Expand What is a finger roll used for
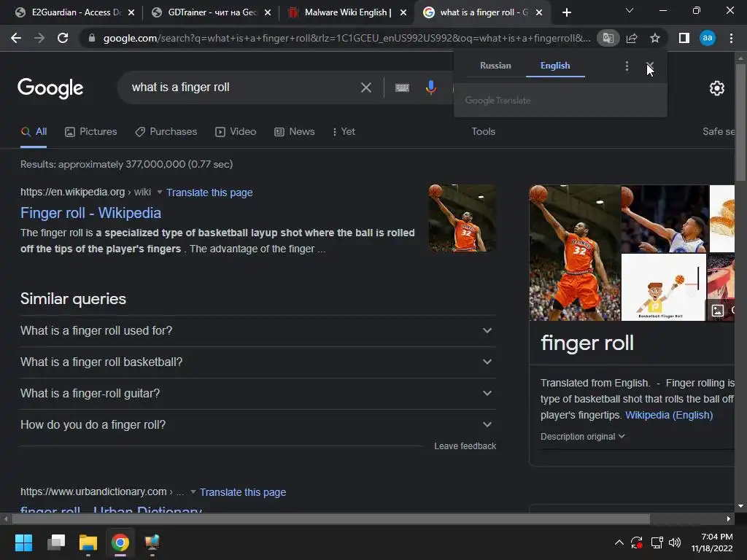This screenshot has height=560, width=747. [x=258, y=330]
